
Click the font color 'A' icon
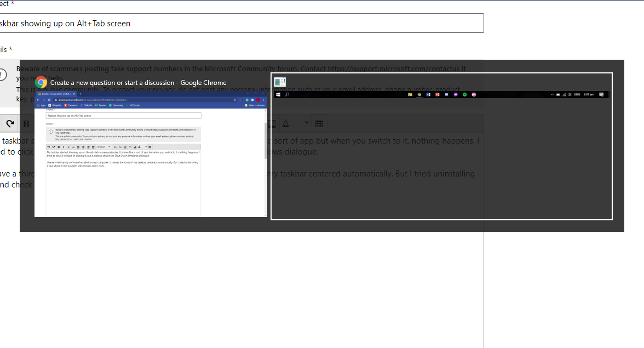pyautogui.click(x=286, y=123)
